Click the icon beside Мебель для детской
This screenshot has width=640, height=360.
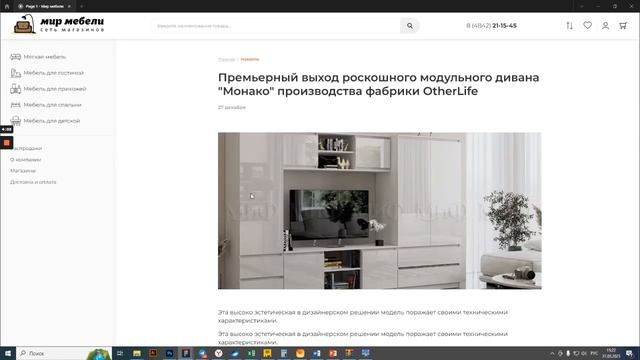tap(16, 121)
